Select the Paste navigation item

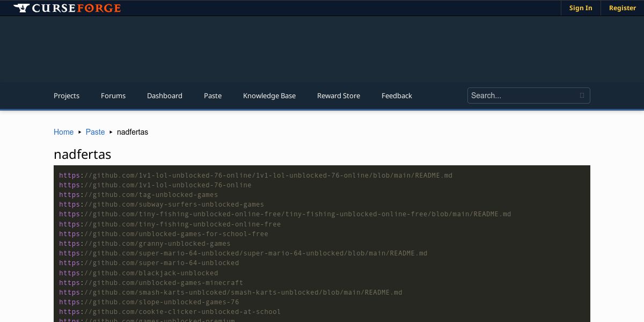click(213, 96)
